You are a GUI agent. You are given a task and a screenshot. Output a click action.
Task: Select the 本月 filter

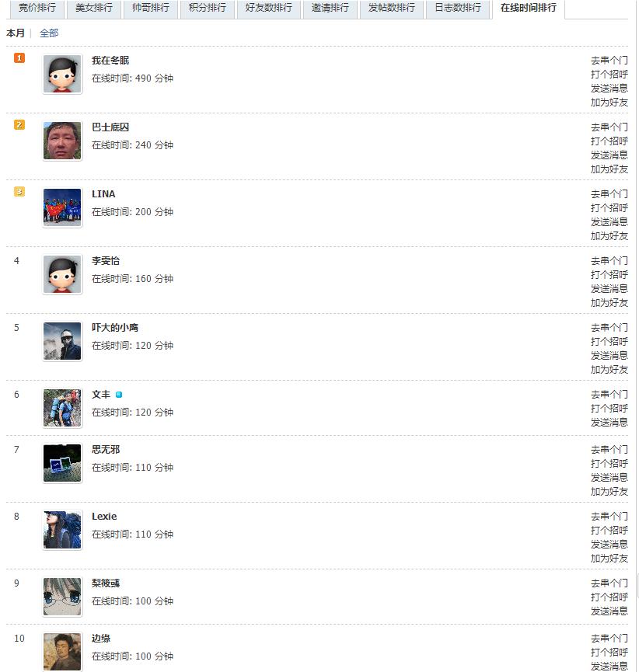tap(16, 33)
